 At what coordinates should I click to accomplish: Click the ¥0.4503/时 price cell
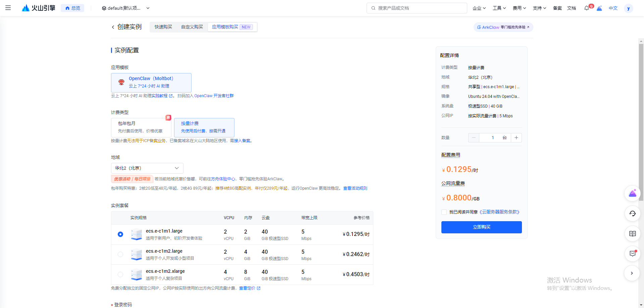tap(356, 274)
